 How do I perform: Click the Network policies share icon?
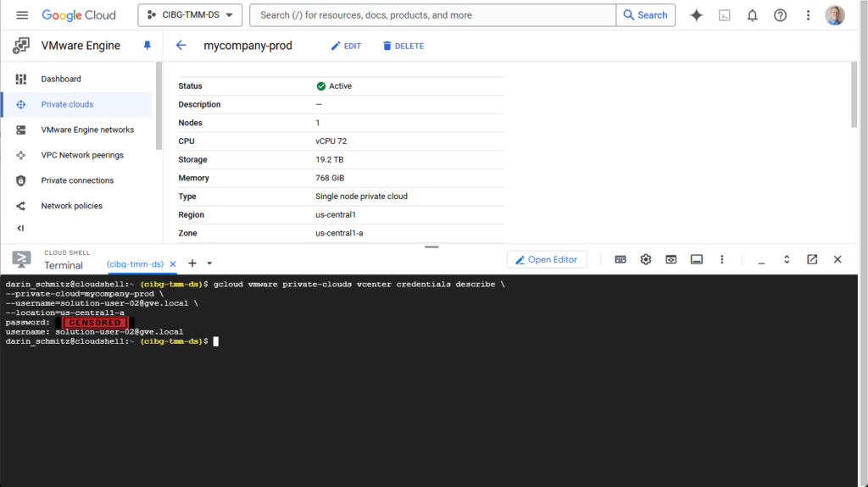coord(21,206)
